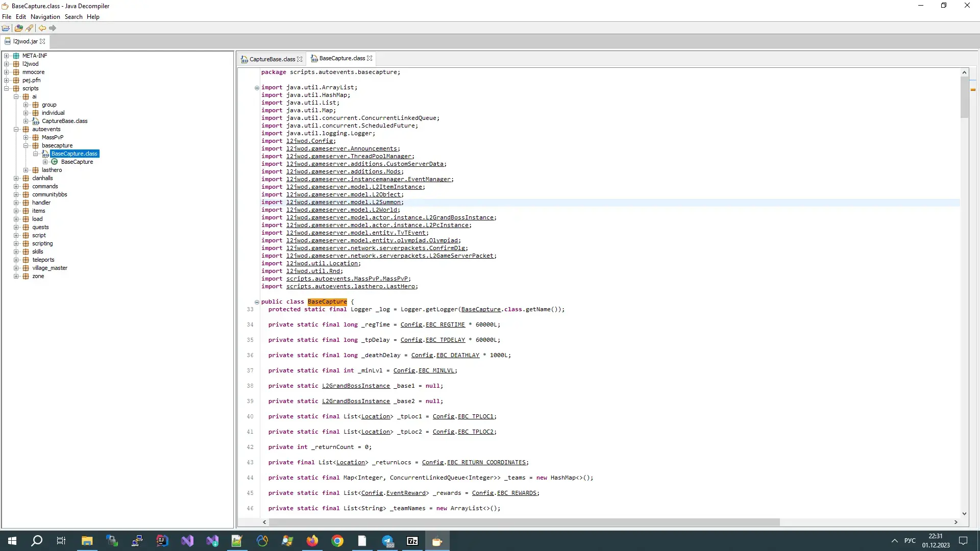Open the File menu
980x551 pixels.
click(x=7, y=17)
